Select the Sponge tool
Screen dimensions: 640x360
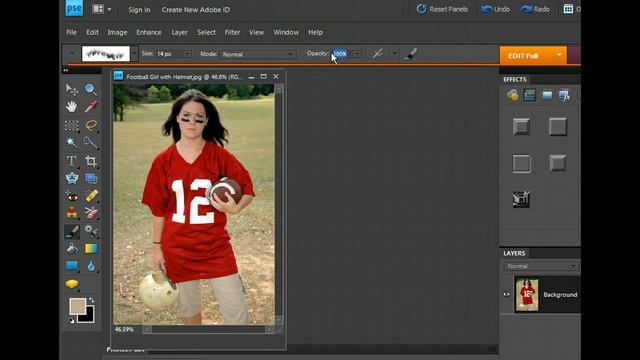[x=71, y=284]
